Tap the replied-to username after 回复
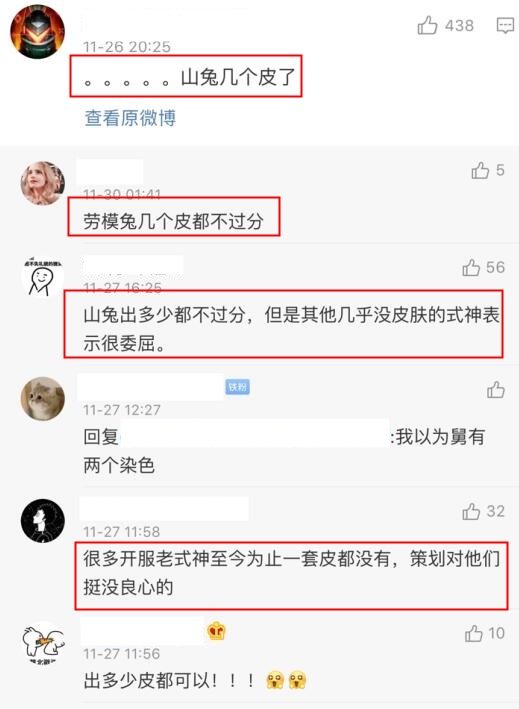The height and width of the screenshot is (709, 519). point(255,434)
